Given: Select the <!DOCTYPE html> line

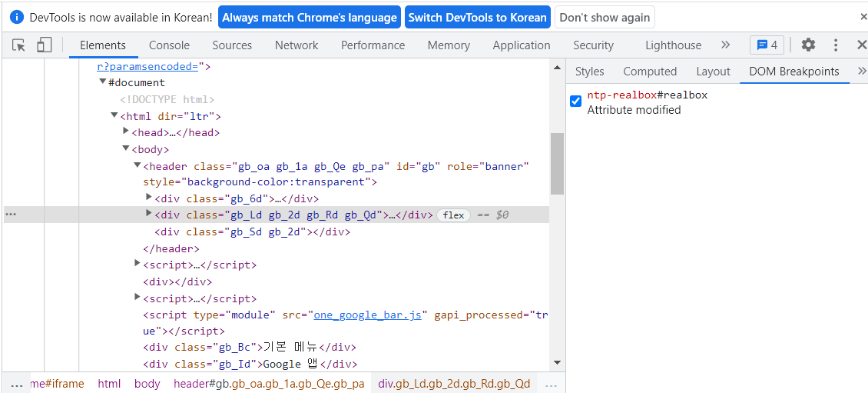Looking at the screenshot, I should pos(167,100).
